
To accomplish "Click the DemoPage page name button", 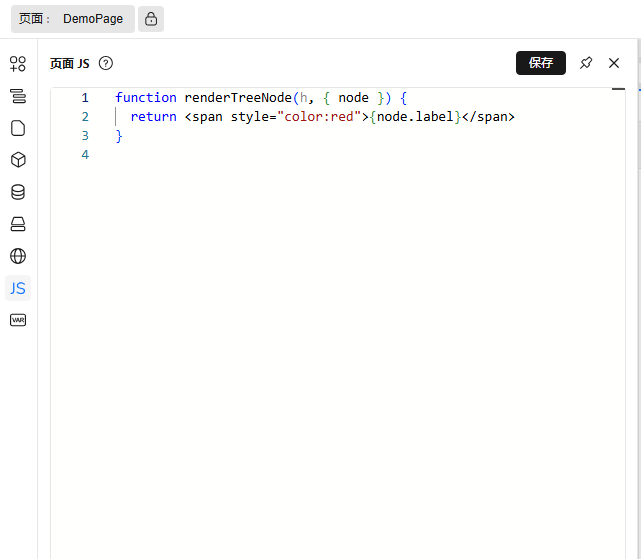I will coord(73,19).
